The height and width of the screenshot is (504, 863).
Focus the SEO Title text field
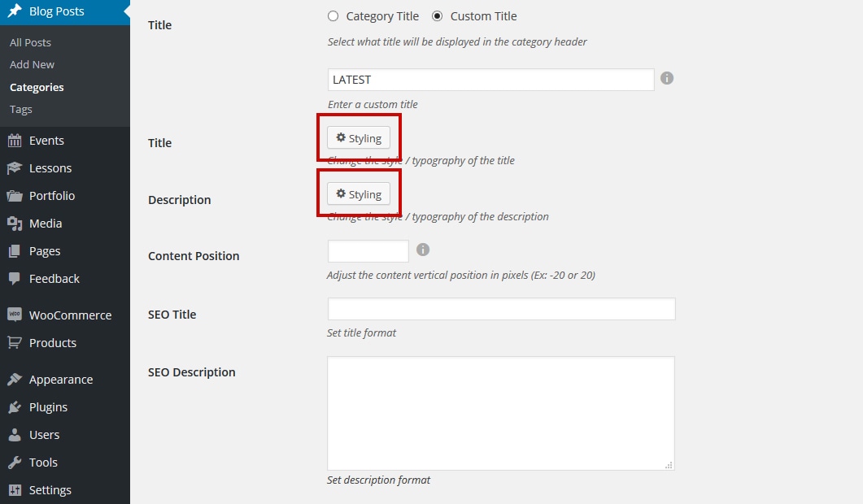(501, 309)
